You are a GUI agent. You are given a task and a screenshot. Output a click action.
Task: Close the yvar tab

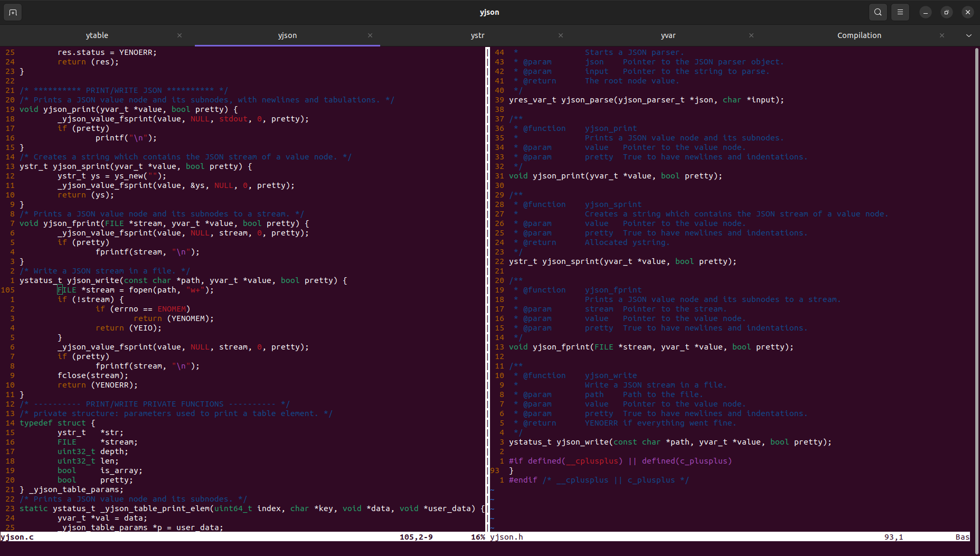tap(751, 35)
